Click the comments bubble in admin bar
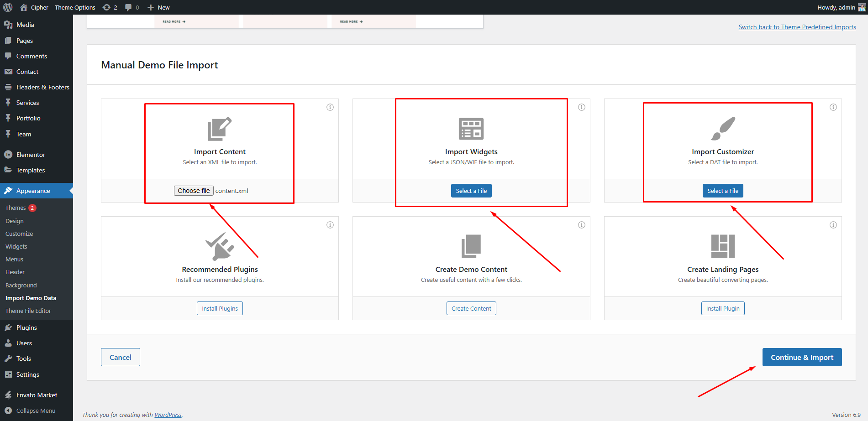This screenshot has height=421, width=868. click(x=132, y=7)
